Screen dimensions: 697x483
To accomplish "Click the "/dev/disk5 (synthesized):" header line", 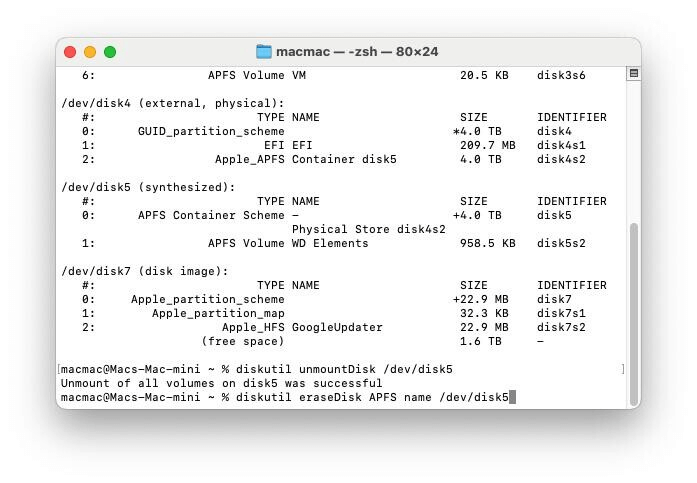I will (x=149, y=187).
